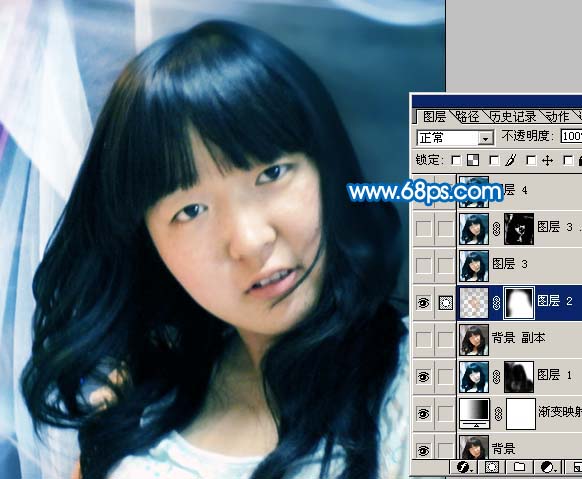Click the 不透明度 opacity value field
Image resolution: width=582 pixels, height=479 pixels.
click(x=571, y=136)
